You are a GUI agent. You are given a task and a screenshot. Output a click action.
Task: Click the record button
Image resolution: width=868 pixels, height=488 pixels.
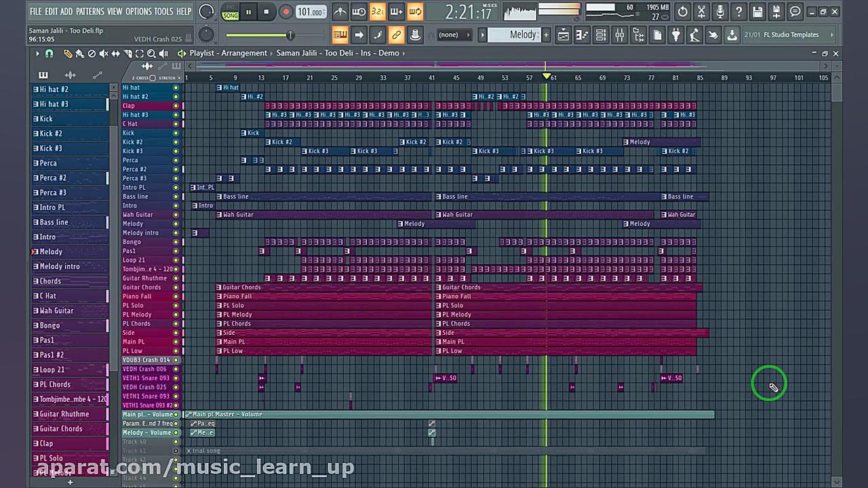click(x=285, y=12)
